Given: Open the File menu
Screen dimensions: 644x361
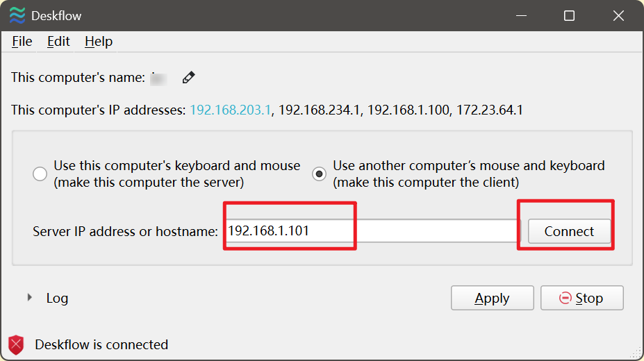Looking at the screenshot, I should pos(22,42).
